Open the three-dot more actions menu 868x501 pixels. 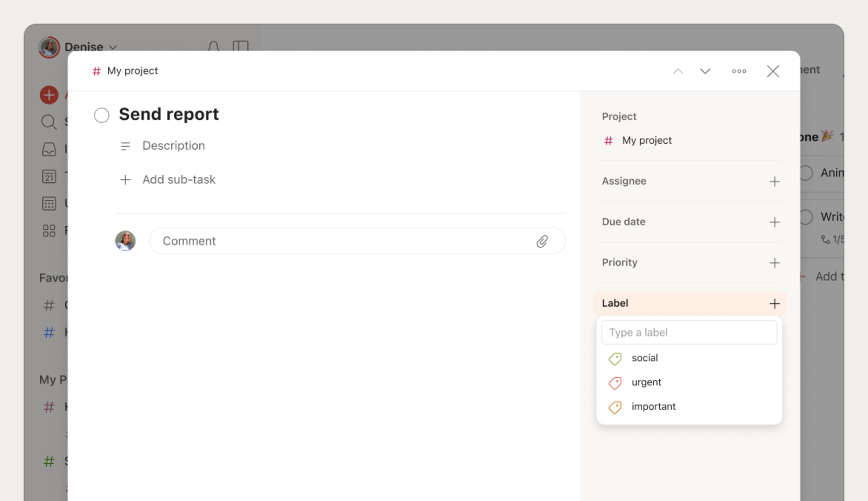(x=739, y=71)
